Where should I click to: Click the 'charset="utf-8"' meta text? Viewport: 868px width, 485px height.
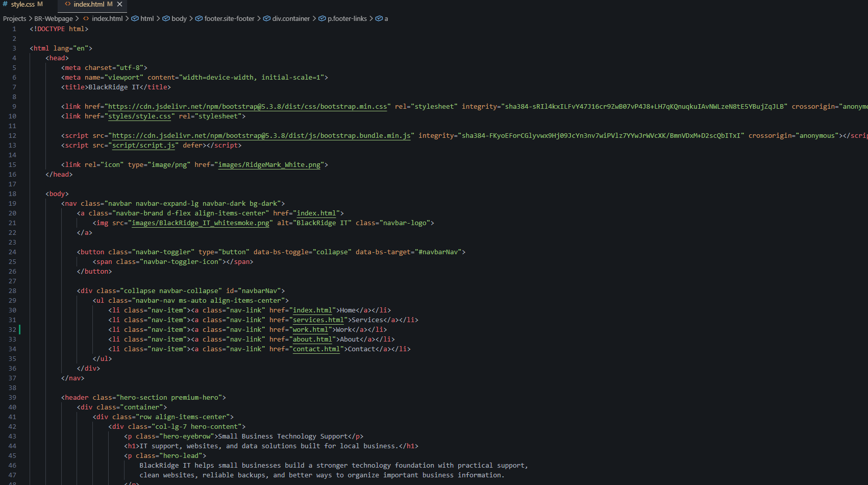pos(114,68)
